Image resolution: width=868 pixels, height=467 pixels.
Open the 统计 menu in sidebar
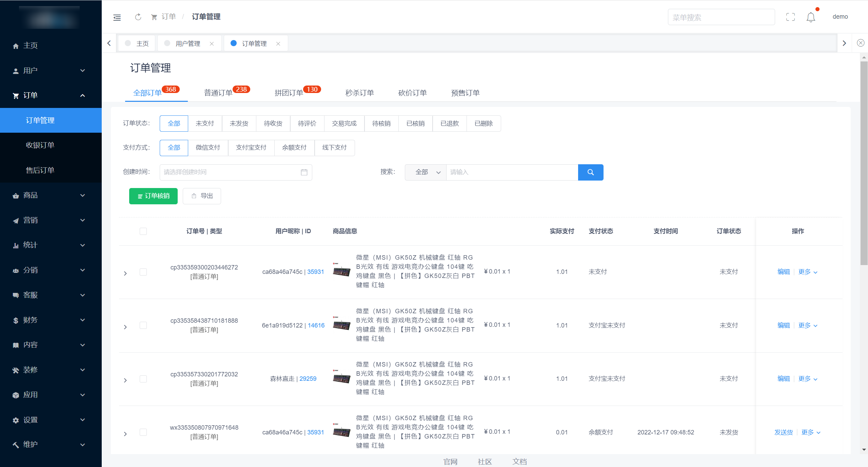tap(51, 245)
